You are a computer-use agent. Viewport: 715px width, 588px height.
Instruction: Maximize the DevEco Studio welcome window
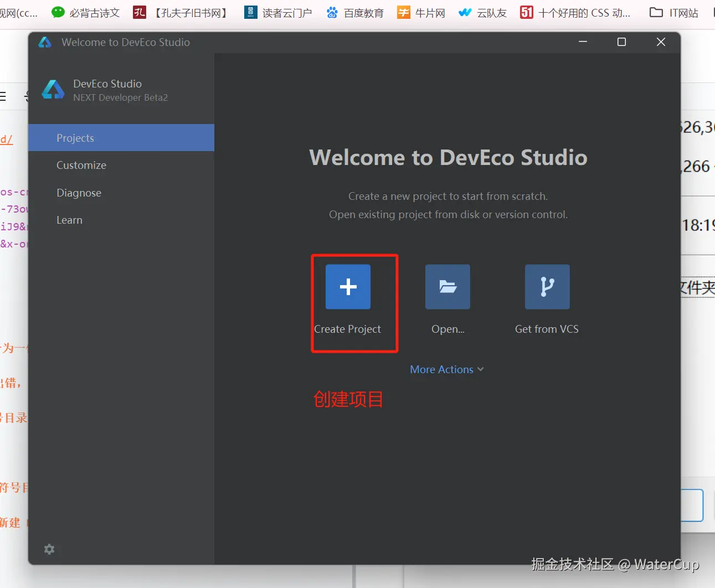pyautogui.click(x=621, y=42)
